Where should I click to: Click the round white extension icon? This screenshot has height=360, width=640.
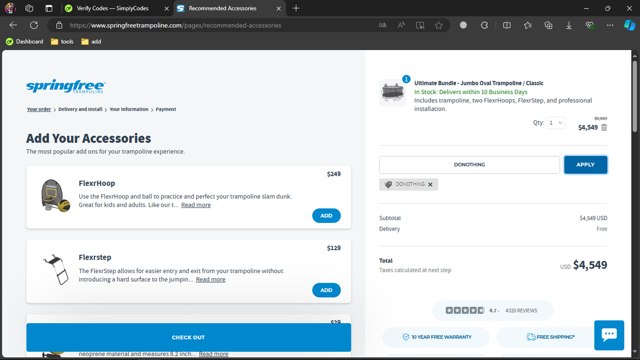(x=463, y=25)
